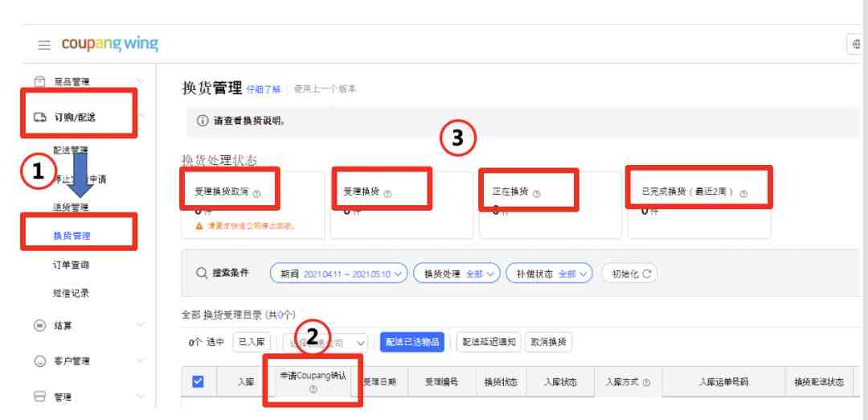Click the 已入库 button
Image resolution: width=868 pixels, height=420 pixels.
pyautogui.click(x=251, y=343)
